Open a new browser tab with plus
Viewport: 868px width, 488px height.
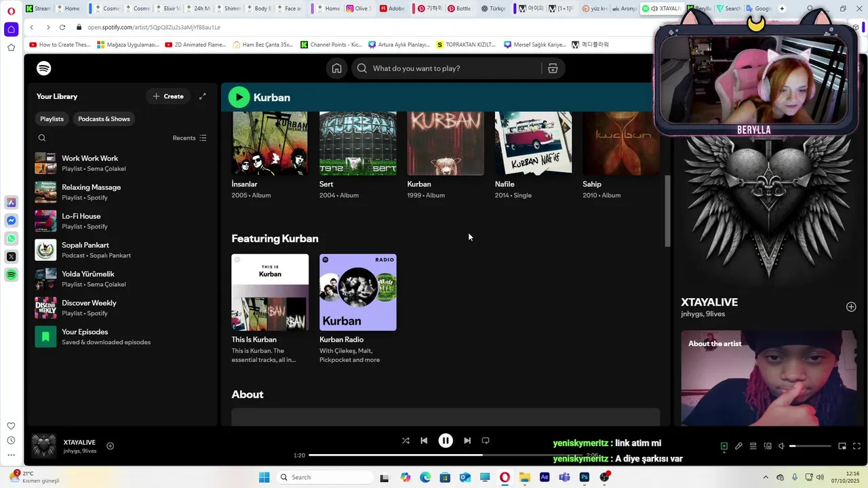[782, 9]
